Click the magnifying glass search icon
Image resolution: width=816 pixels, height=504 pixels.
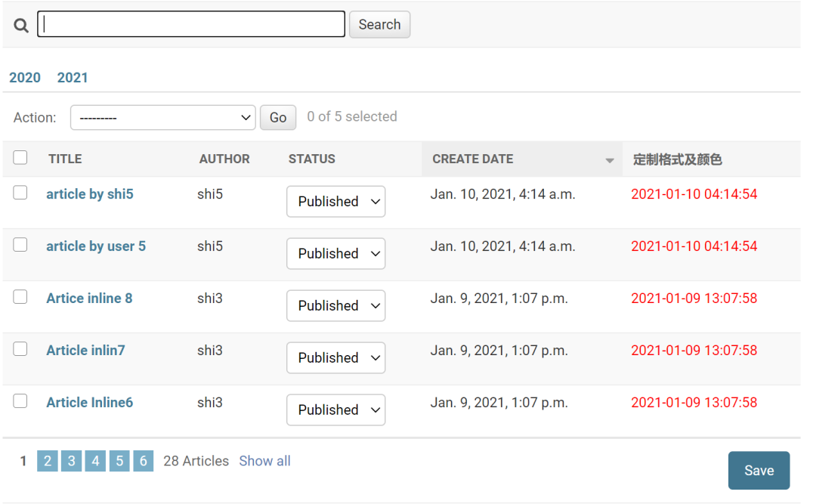(21, 25)
